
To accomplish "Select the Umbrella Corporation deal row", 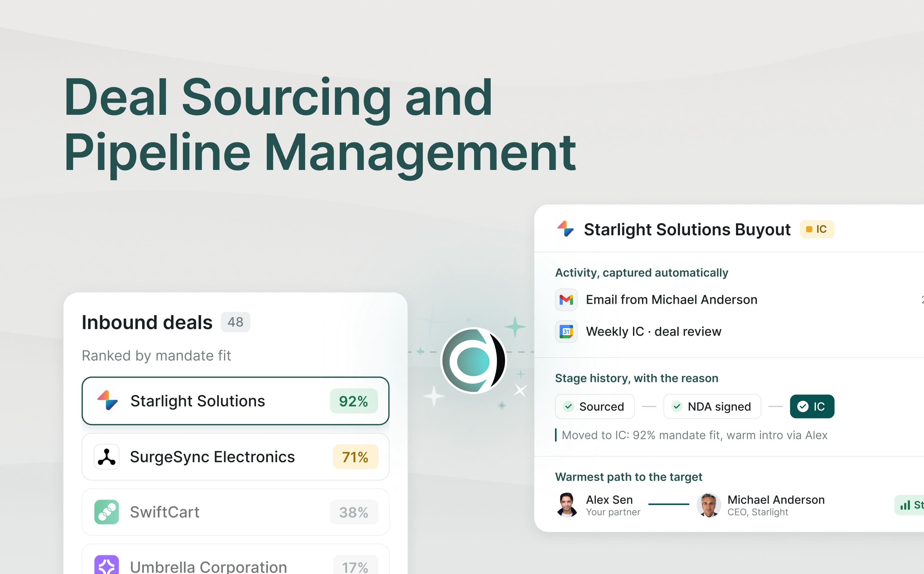I will [x=235, y=559].
